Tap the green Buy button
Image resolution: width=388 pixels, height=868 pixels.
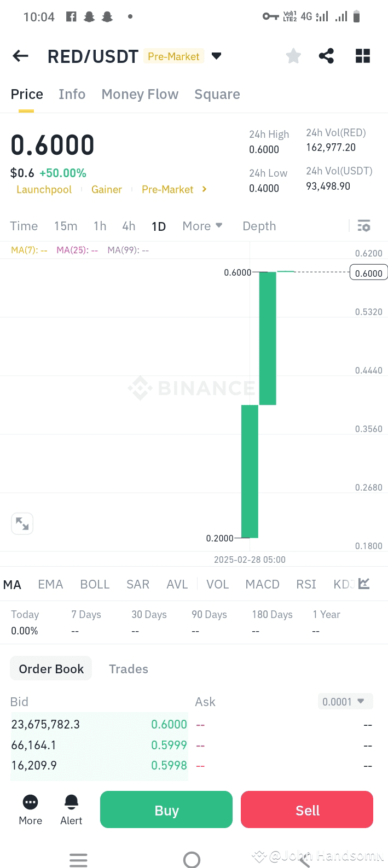tap(166, 809)
